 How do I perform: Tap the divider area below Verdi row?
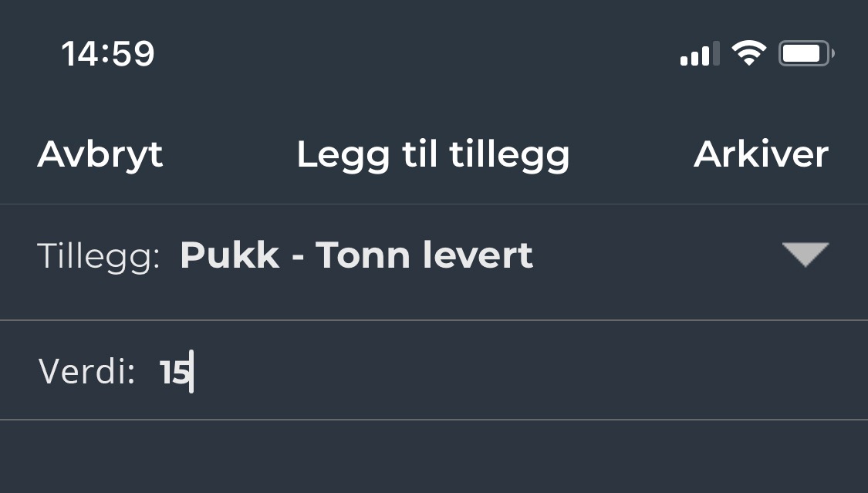(434, 420)
